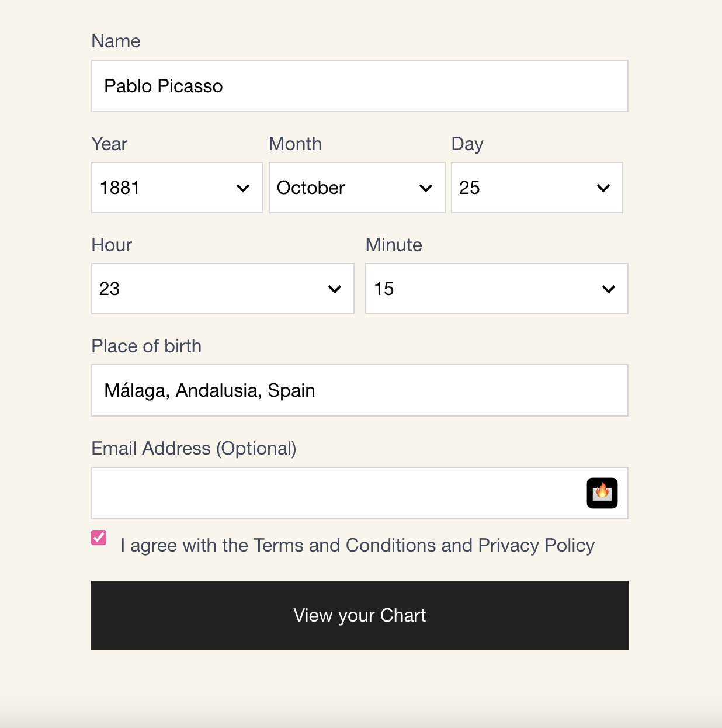Click into the Place of birth field
The image size is (722, 728).
(359, 390)
